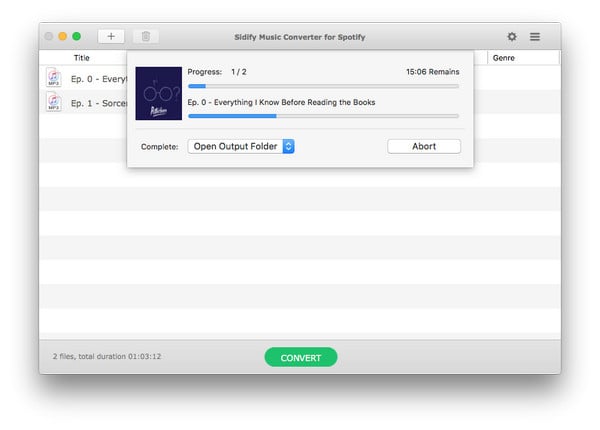The image size is (600, 430).
Task: Click MP3 file icon for Ep. 0 row
Action: point(54,78)
